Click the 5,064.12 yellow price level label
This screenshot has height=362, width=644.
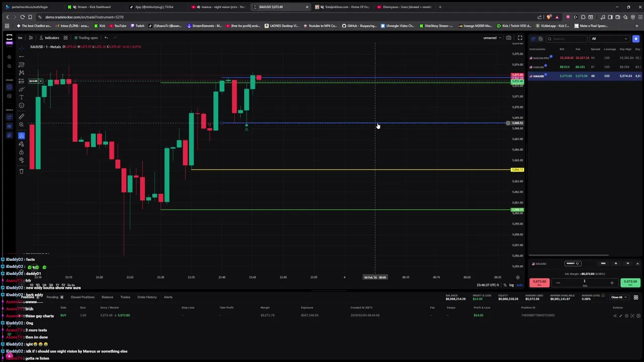tap(517, 169)
